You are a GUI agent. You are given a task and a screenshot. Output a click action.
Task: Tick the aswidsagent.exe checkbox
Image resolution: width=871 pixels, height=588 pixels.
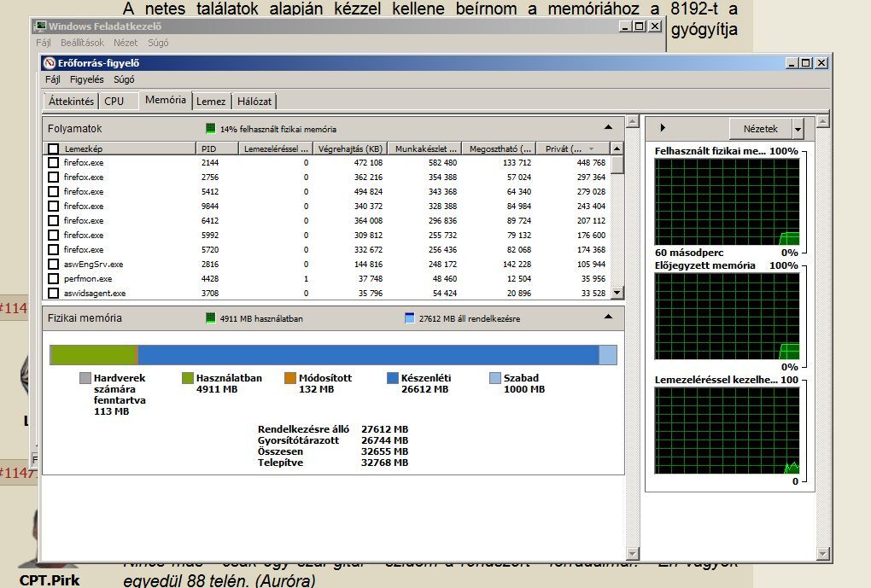pos(53,294)
